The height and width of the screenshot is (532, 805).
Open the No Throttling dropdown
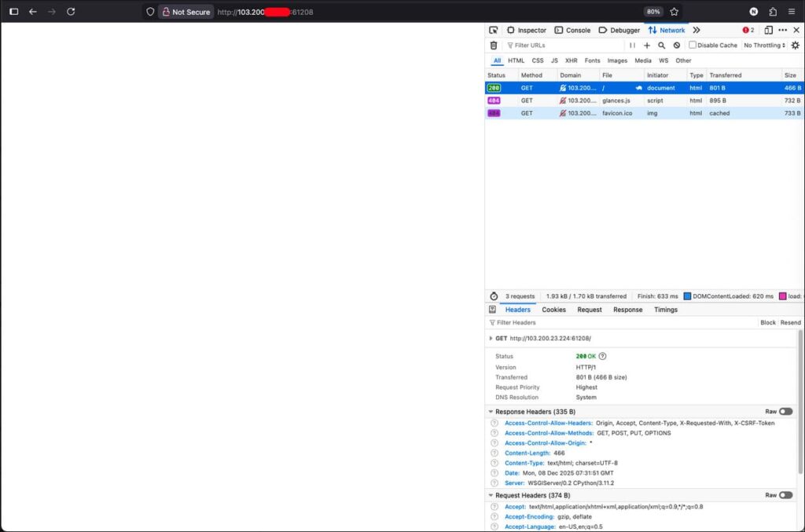(x=764, y=46)
